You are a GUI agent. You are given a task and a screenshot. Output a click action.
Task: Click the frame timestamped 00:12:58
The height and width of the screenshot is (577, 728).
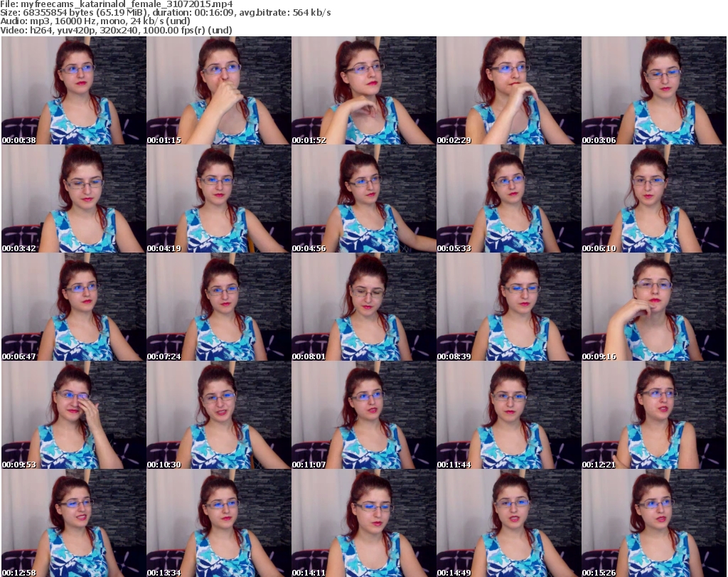point(73,523)
